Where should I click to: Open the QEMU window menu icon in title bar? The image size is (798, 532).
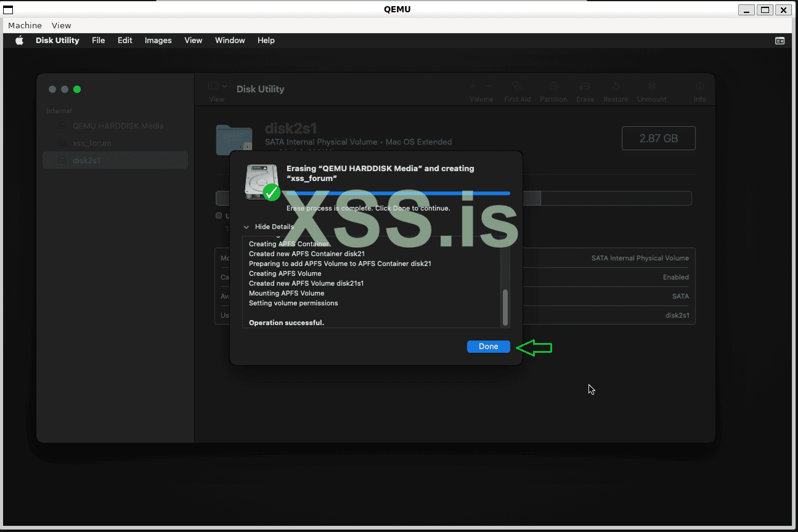coord(8,9)
